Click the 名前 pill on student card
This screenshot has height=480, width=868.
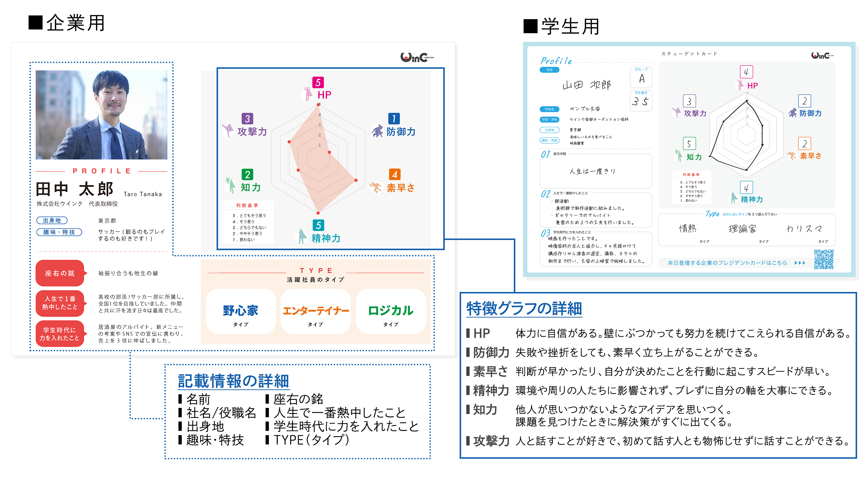pyautogui.click(x=549, y=70)
